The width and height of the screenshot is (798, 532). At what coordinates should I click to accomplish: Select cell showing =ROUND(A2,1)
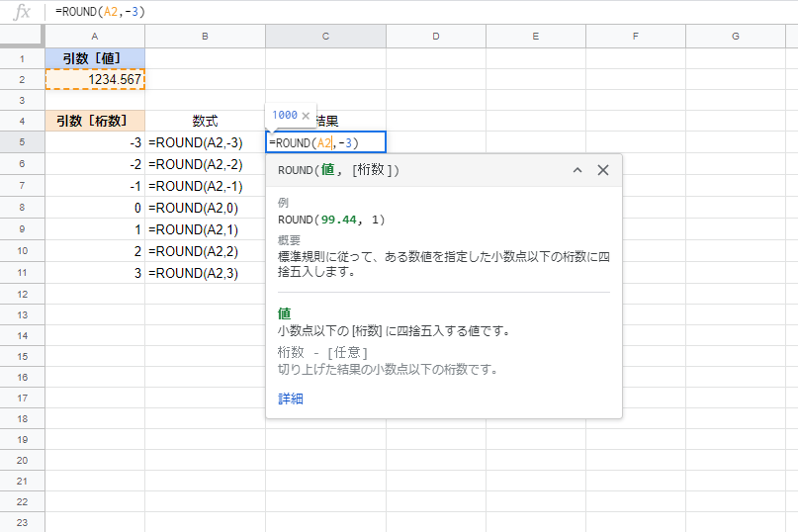pyautogui.click(x=205, y=229)
